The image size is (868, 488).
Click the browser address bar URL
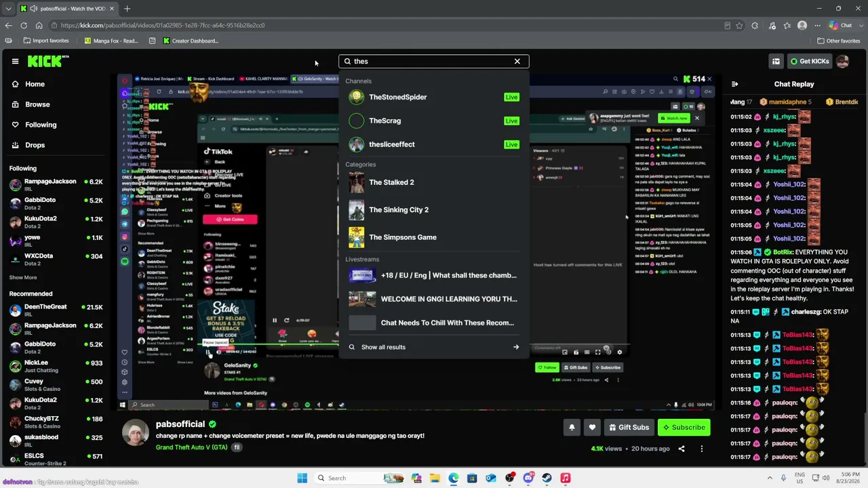pyautogui.click(x=163, y=26)
